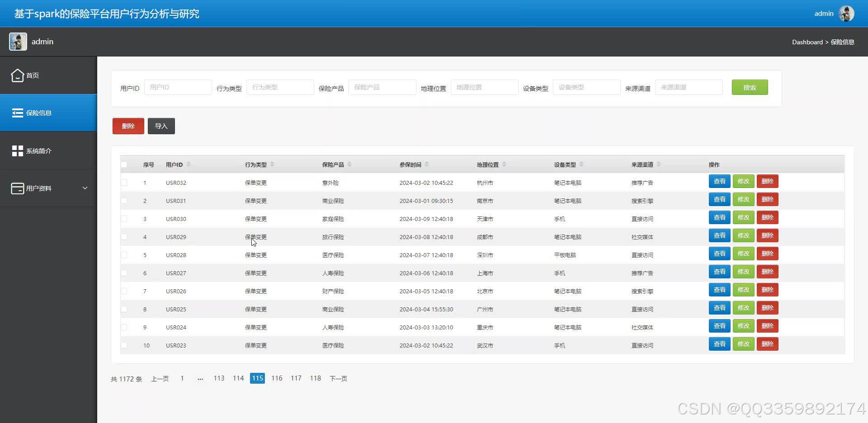Click the 用户资料 card icon in sidebar
The image size is (868, 423).
17,188
